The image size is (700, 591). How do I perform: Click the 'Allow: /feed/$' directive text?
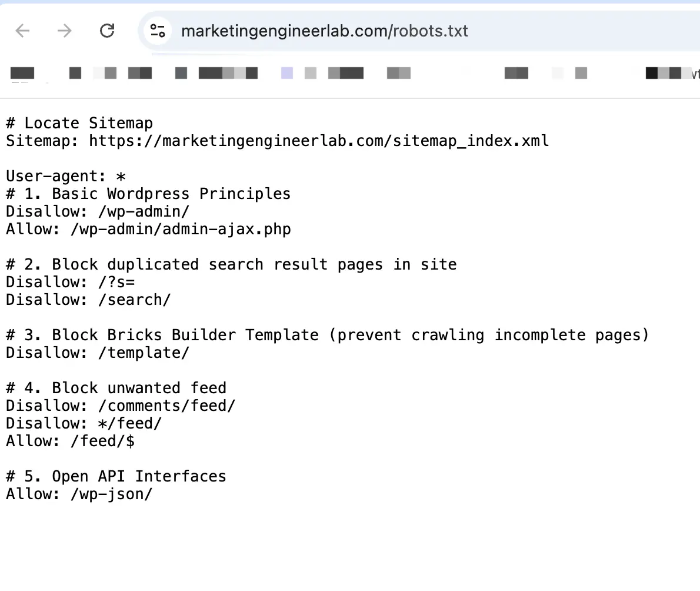69,441
